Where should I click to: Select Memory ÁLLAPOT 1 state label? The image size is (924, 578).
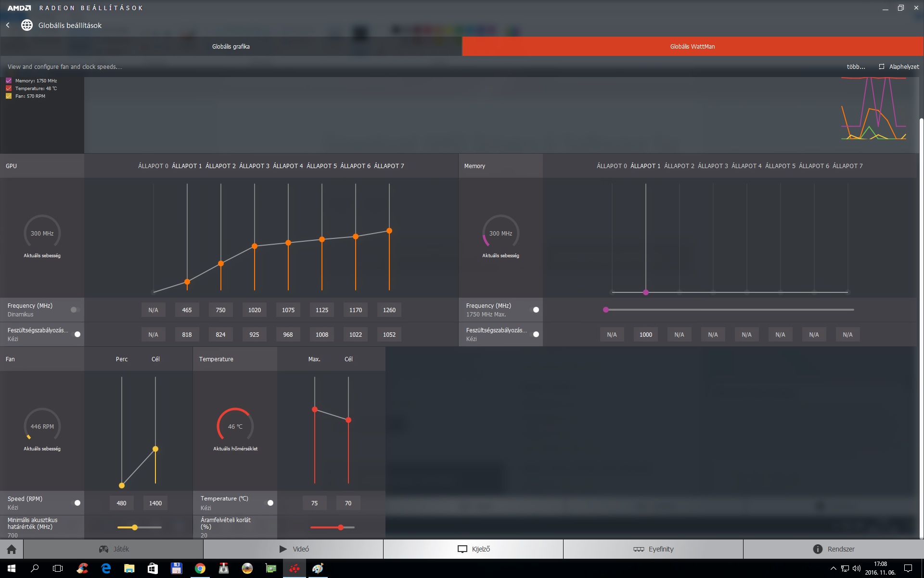pyautogui.click(x=645, y=166)
